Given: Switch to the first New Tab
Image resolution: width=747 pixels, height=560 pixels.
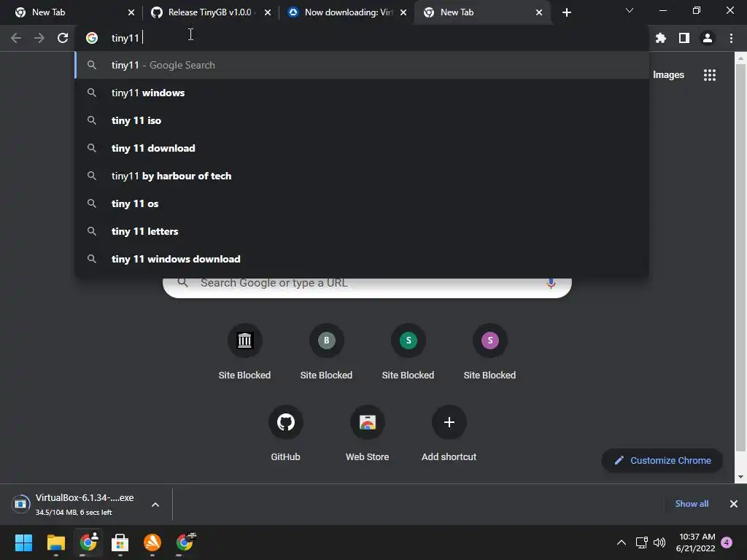Looking at the screenshot, I should point(71,12).
